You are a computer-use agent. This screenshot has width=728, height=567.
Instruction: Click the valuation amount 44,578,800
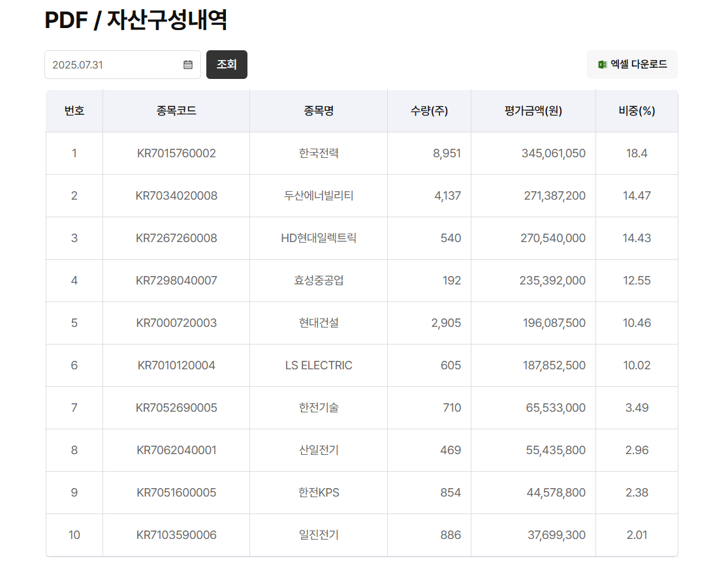click(556, 493)
